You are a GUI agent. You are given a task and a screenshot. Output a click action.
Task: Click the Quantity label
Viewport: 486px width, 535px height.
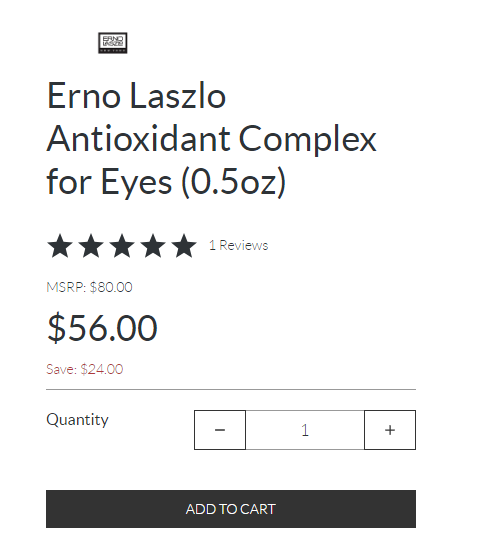click(77, 420)
